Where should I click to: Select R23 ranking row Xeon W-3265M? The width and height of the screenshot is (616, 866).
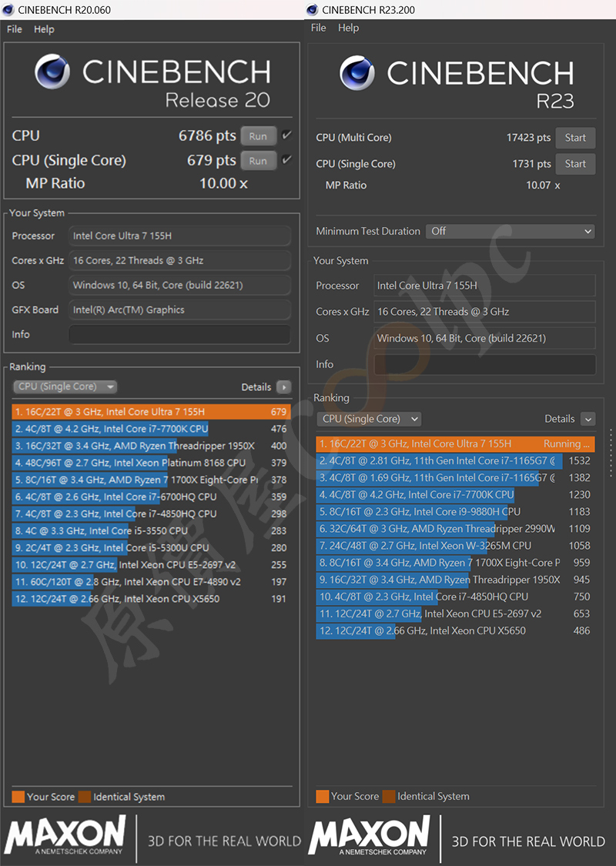(455, 546)
